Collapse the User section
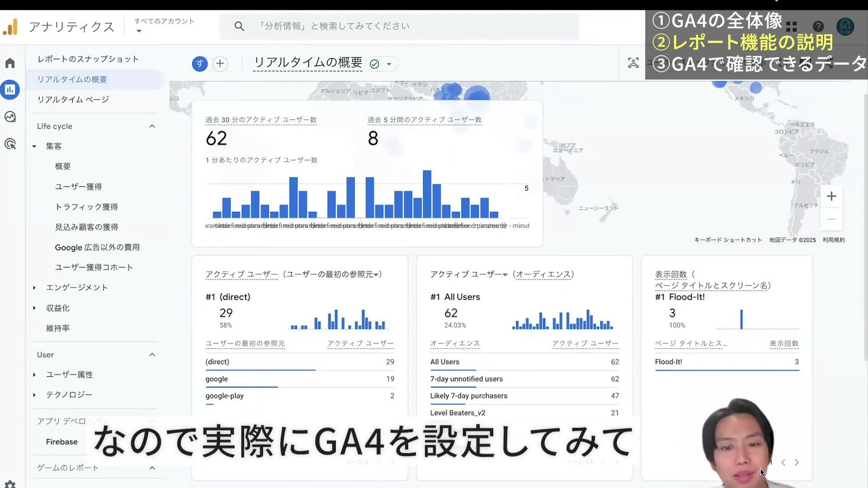868x488 pixels. pos(152,355)
